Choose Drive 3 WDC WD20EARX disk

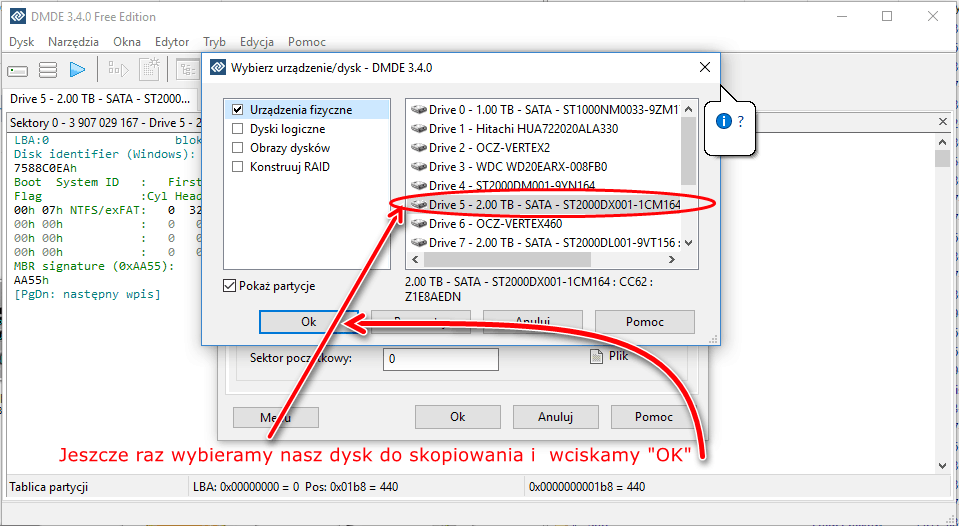pos(517,166)
